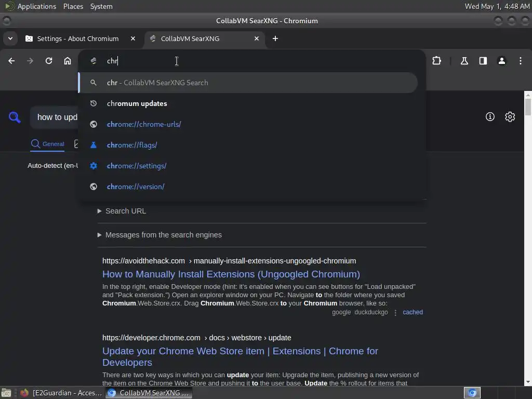Open 'How to Manually Install Extensions' result

231,274
